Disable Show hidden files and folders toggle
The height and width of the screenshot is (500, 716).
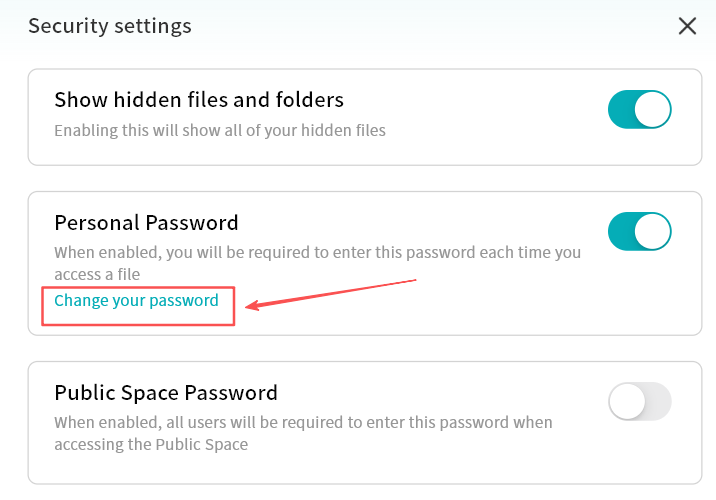(x=639, y=109)
